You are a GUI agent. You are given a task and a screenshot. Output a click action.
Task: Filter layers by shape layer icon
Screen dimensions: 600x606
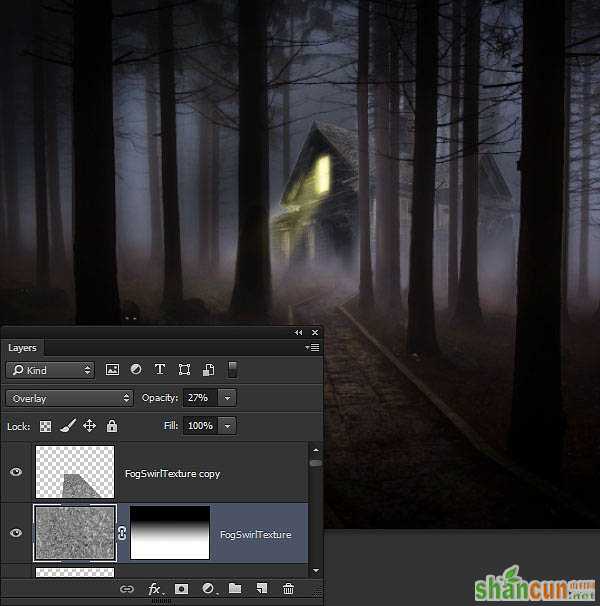[x=184, y=369]
